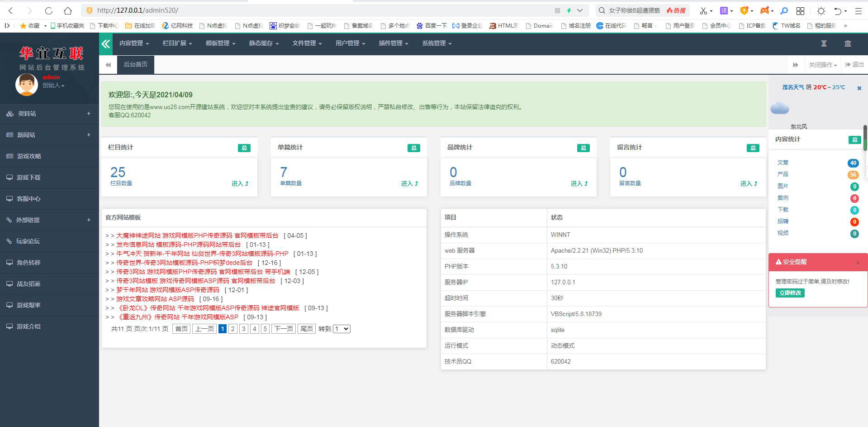Click the green badge on 单篇统计
Screen dimensions: 868x427
tap(413, 148)
